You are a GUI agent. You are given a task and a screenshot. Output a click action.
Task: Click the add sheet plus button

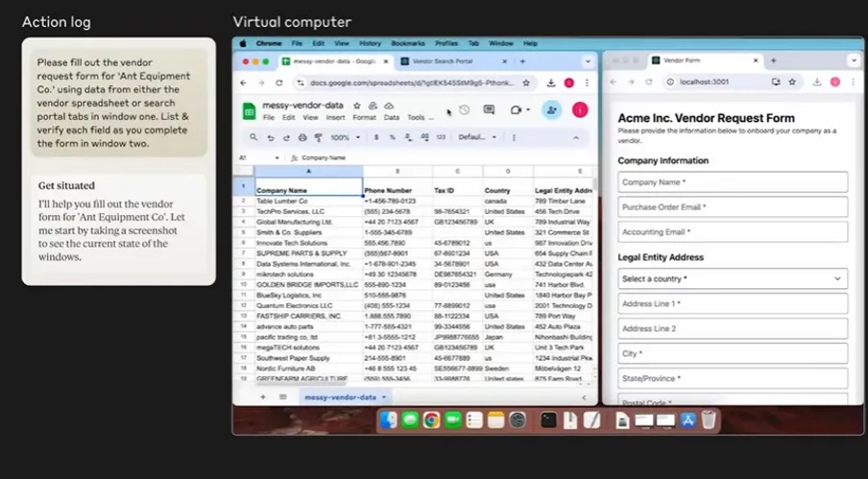[263, 396]
